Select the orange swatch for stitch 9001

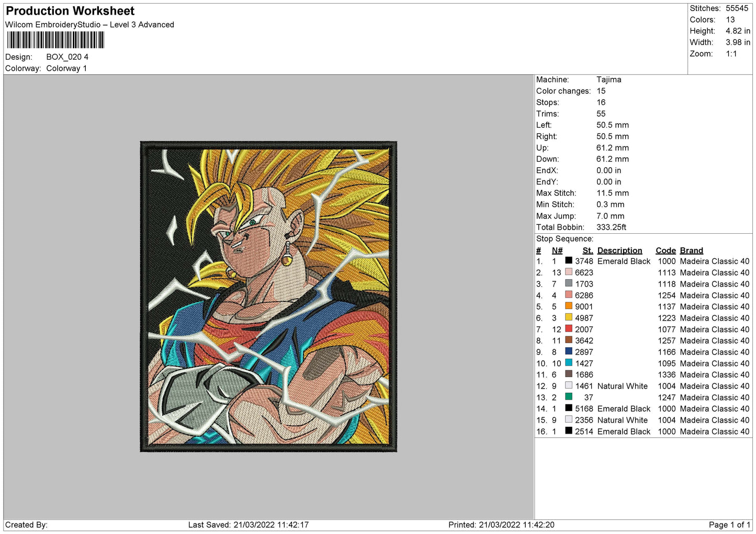[569, 306]
